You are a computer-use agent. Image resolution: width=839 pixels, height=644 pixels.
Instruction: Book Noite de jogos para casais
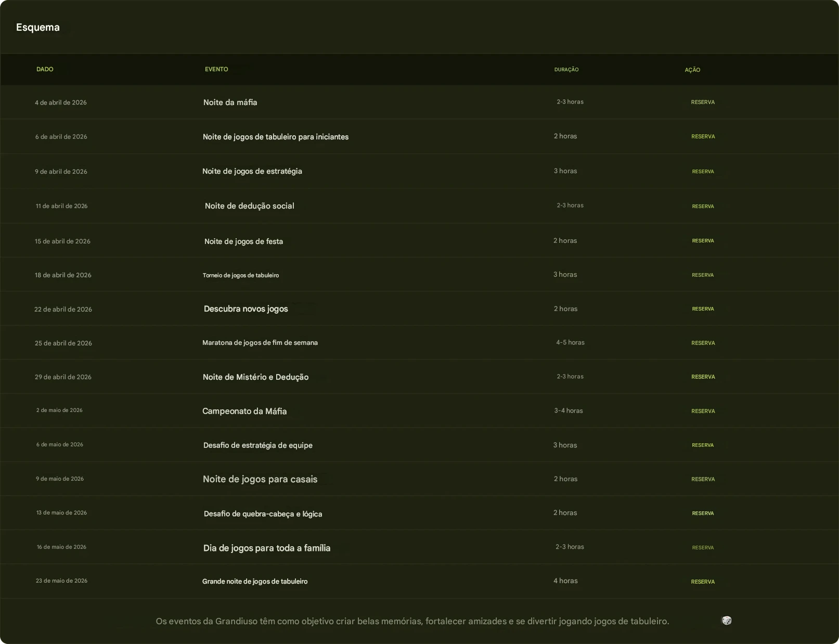(703, 480)
